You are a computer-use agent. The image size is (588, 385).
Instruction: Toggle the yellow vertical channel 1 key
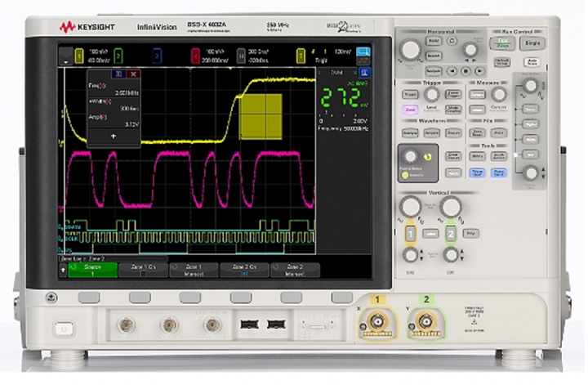pyautogui.click(x=410, y=234)
